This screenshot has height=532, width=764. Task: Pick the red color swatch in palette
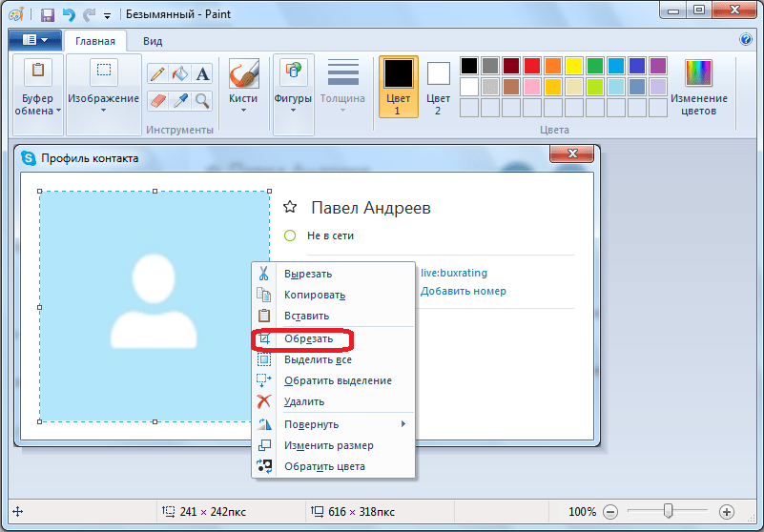pyautogui.click(x=531, y=66)
